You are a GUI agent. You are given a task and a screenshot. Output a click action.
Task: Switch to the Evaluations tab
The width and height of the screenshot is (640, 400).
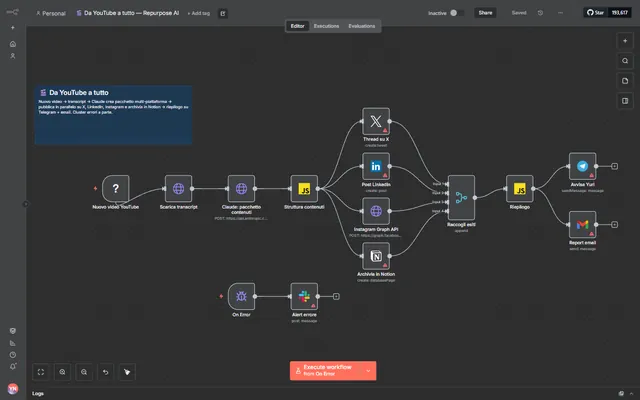tap(362, 26)
